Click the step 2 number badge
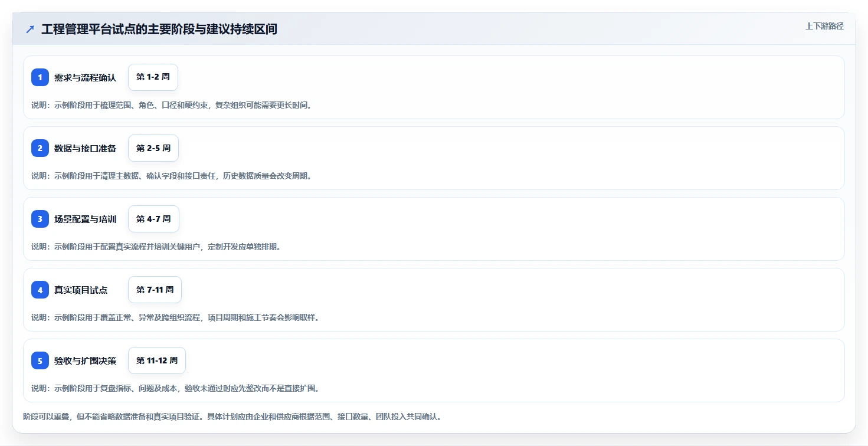This screenshot has width=868, height=446. point(40,148)
